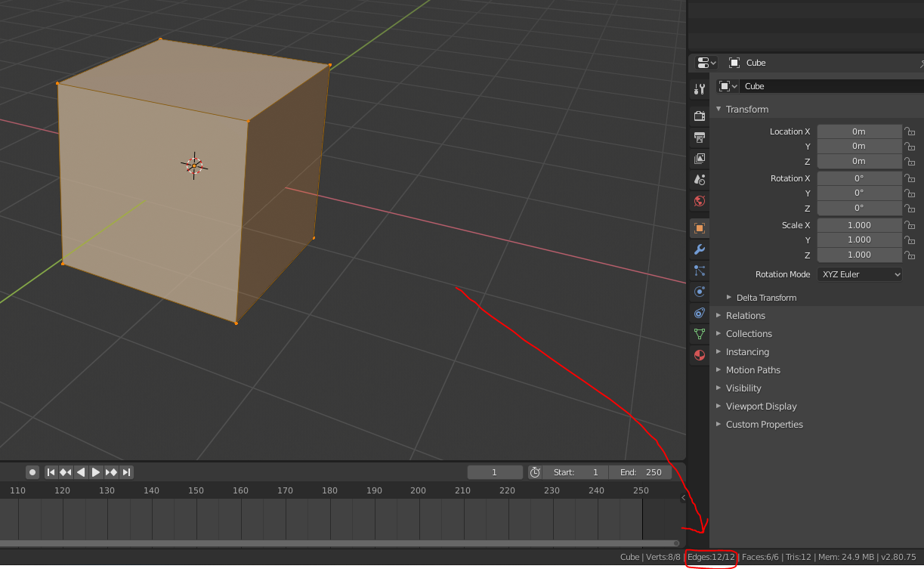This screenshot has width=924, height=569.
Task: Open the Active Tool properties tab
Action: (x=700, y=89)
